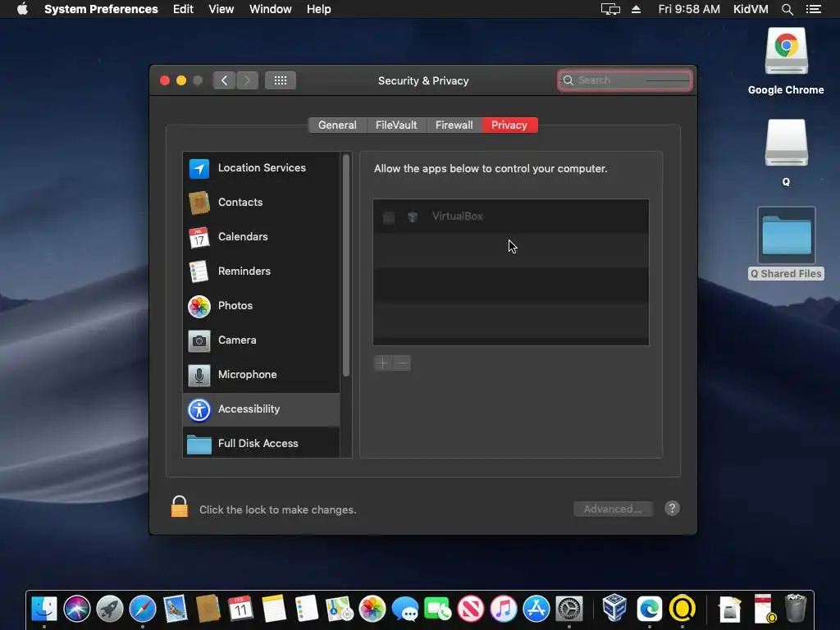Screen dimensions: 840x630
Task: Open the System Preferences app menu
Action: 101,9
